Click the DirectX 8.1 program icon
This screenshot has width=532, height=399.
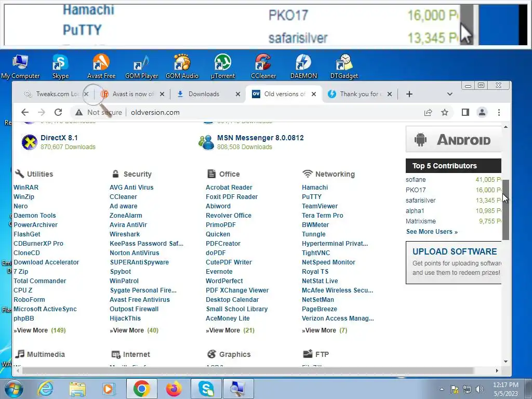pos(30,142)
